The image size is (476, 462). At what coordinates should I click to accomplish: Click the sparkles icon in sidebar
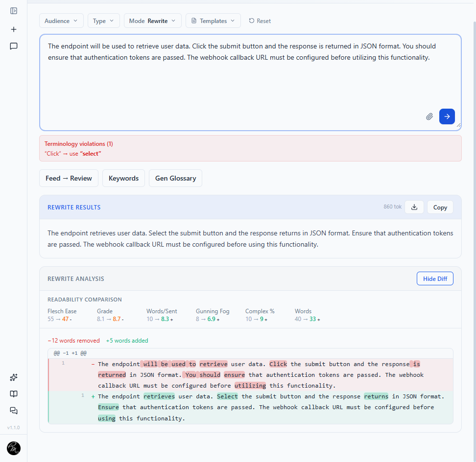(x=14, y=377)
